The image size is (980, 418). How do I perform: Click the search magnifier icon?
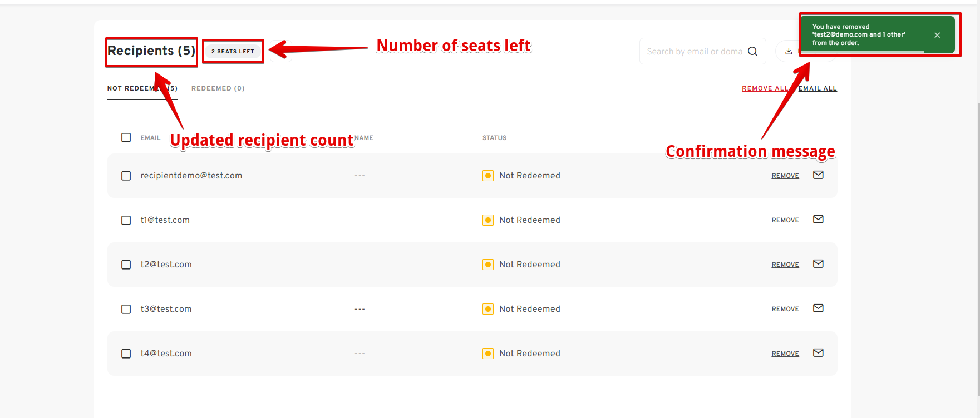752,51
